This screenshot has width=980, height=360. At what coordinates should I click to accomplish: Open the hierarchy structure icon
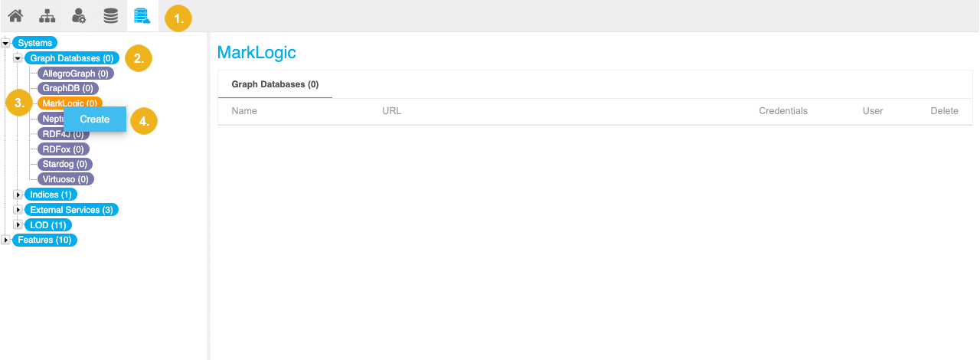tap(47, 15)
